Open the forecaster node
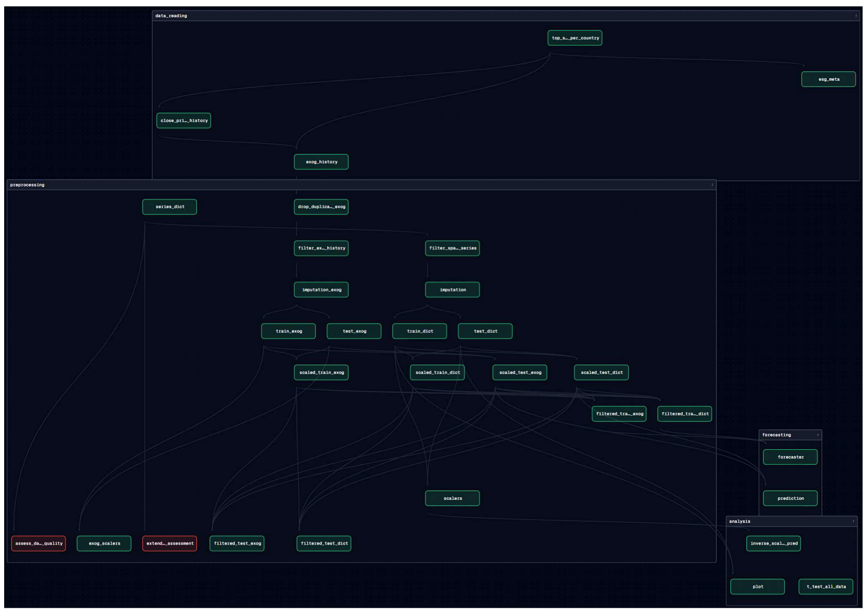Screen dimensions: 868x614 pyautogui.click(x=790, y=457)
